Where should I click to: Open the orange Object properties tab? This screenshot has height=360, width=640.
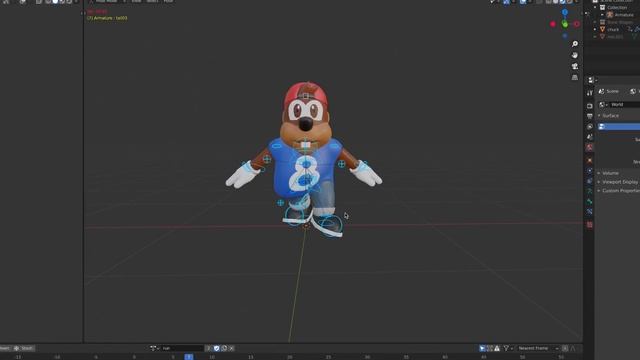[590, 160]
